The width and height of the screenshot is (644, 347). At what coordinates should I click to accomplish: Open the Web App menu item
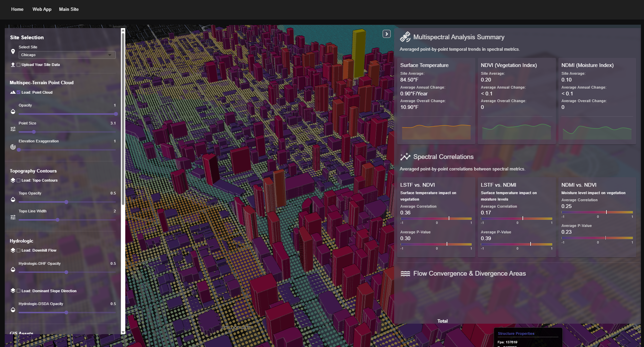(x=42, y=9)
